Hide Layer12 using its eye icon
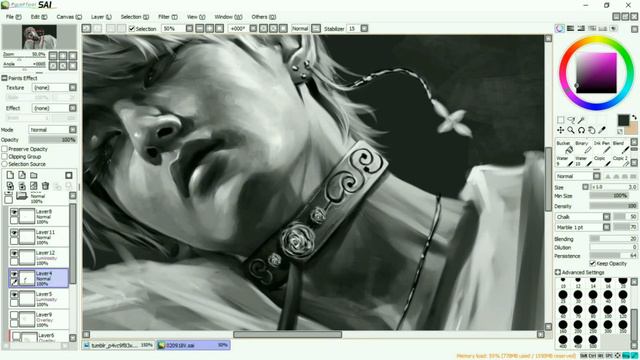The width and height of the screenshot is (640, 360). [14, 253]
